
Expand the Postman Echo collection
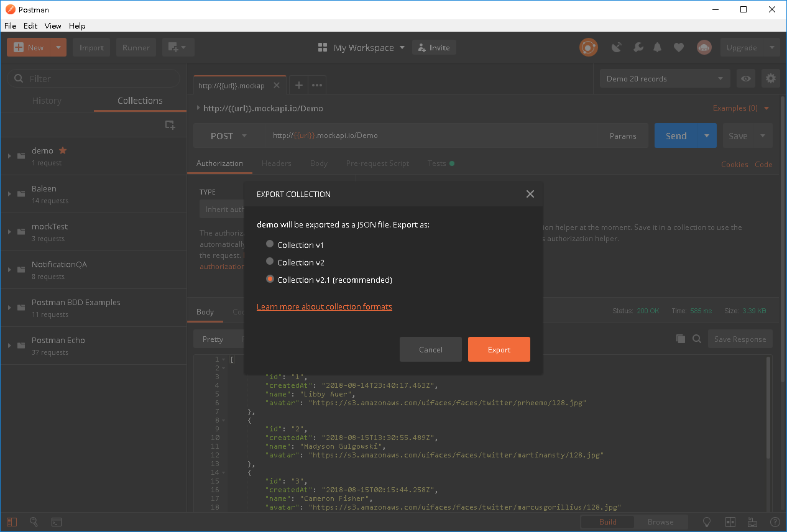pyautogui.click(x=9, y=346)
